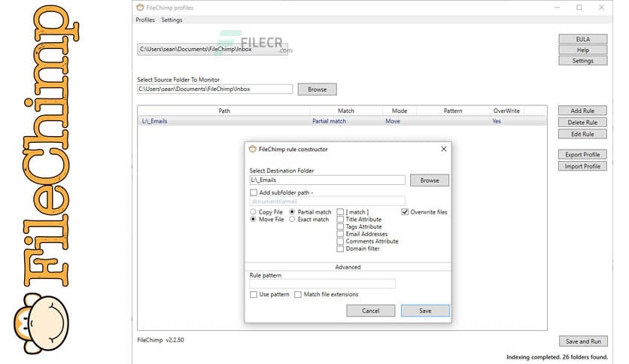Click the source folder path input field
The height and width of the screenshot is (364, 629).
[215, 89]
